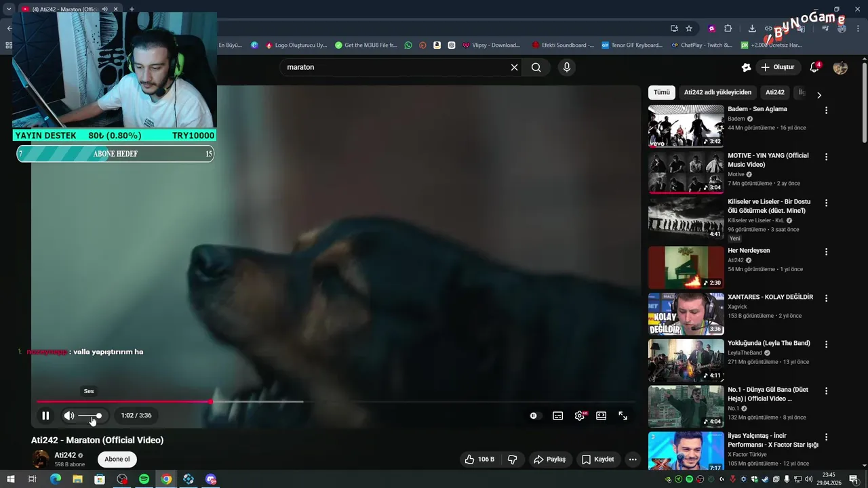Click the magnifier search button
Image resolution: width=868 pixels, height=488 pixels.
[536, 67]
